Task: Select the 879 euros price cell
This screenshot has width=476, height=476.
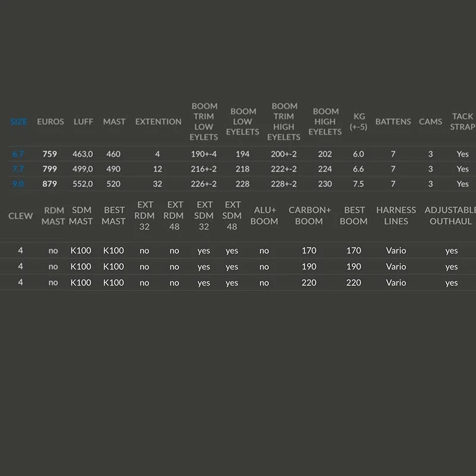Action: [50, 184]
